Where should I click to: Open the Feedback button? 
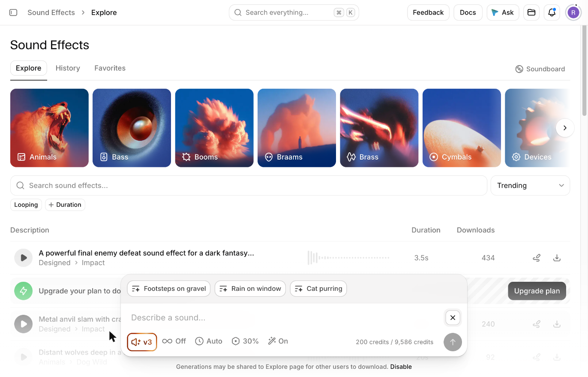tap(428, 12)
